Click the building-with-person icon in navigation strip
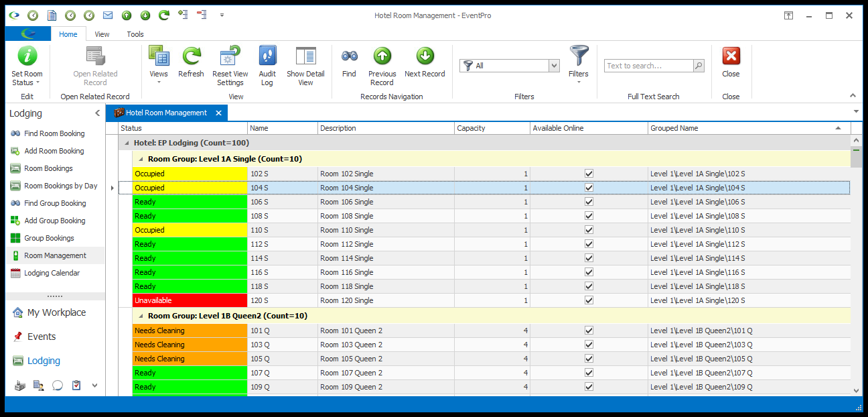 (x=39, y=385)
